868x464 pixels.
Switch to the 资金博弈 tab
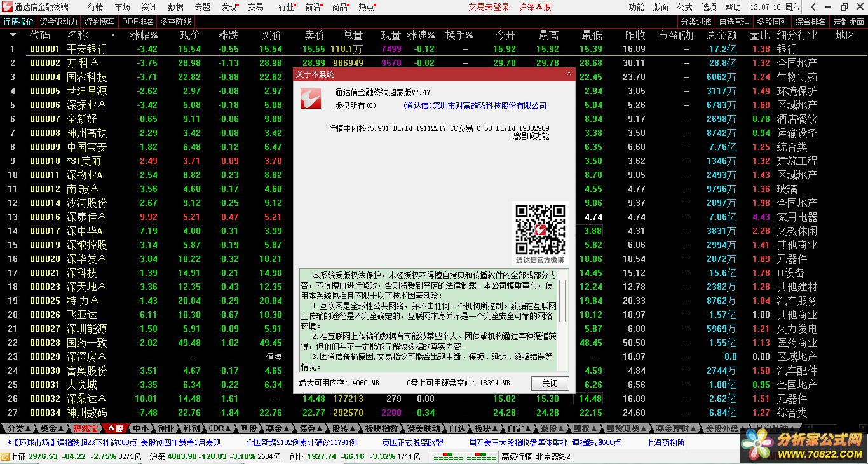[x=100, y=22]
